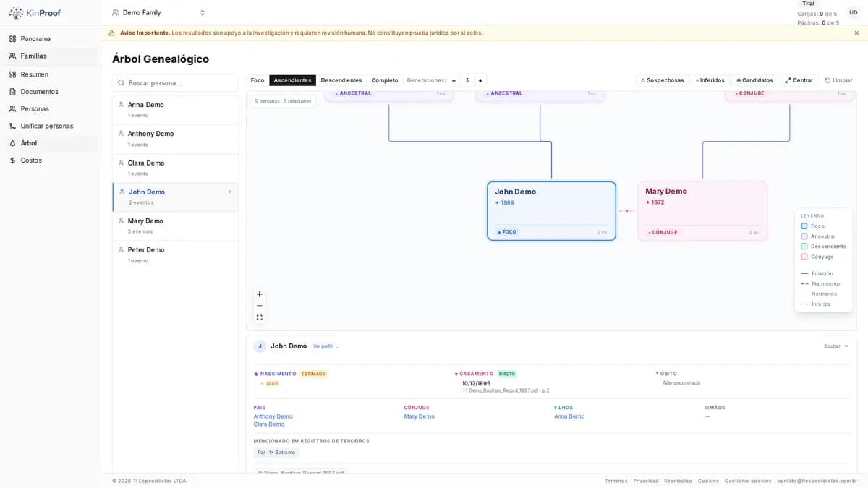
Task: Increase the generations count
Action: (480, 80)
